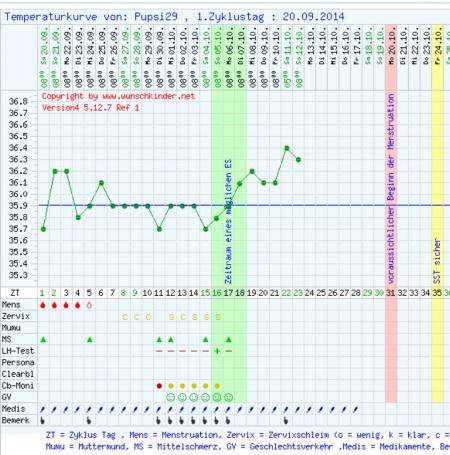Image resolution: width=450 pixels, height=455 pixels.
Task: Click the 'Medis' row label
Action: (x=13, y=409)
